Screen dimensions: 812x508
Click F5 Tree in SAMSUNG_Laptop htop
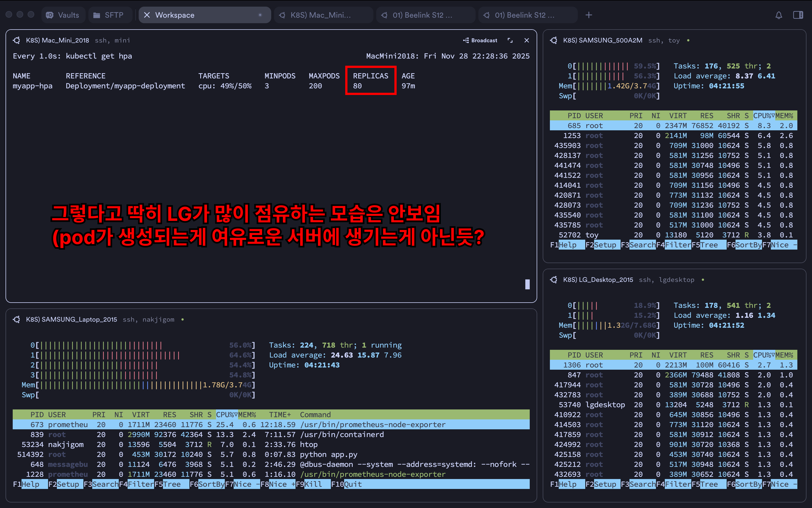[x=172, y=484]
